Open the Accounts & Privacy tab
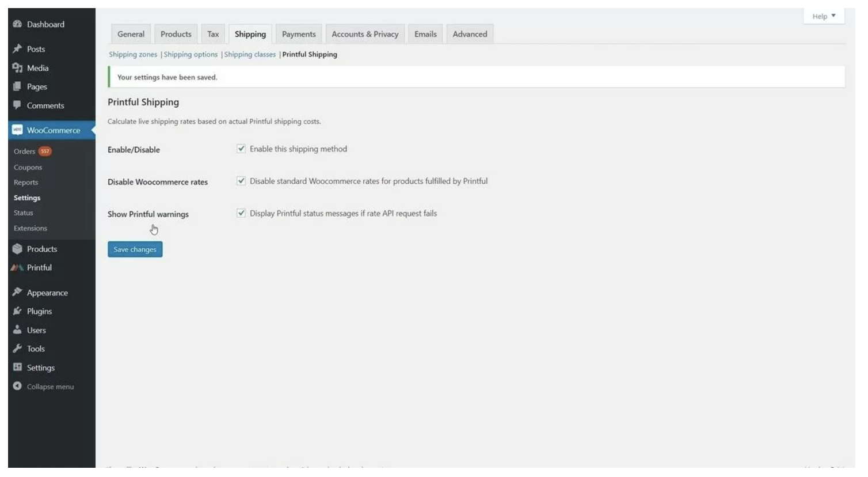This screenshot has height=477, width=868. pos(365,34)
